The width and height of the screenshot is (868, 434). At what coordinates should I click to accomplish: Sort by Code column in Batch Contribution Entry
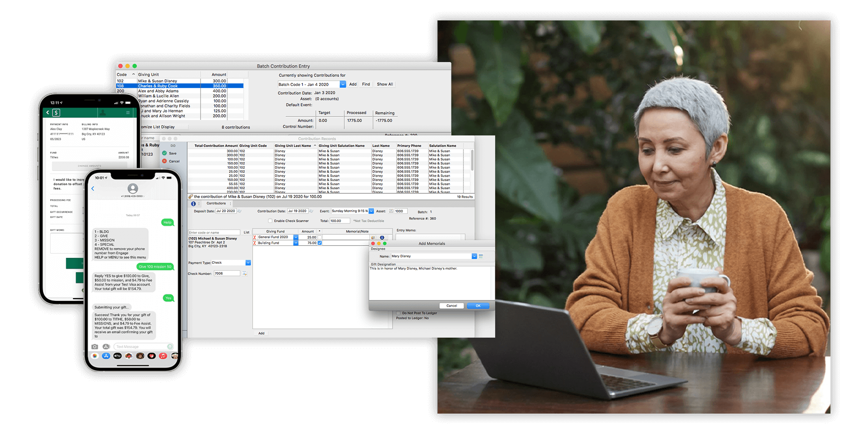tap(126, 75)
